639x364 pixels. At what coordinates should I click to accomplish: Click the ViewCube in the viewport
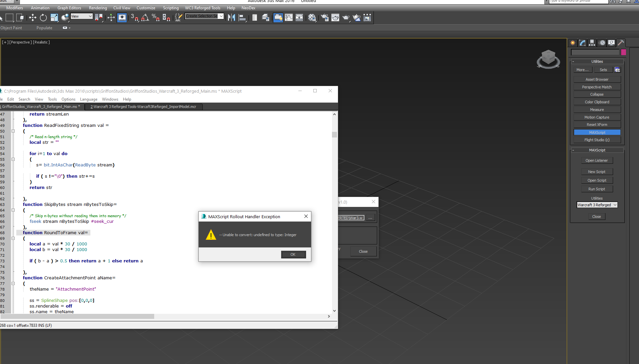pos(548,59)
